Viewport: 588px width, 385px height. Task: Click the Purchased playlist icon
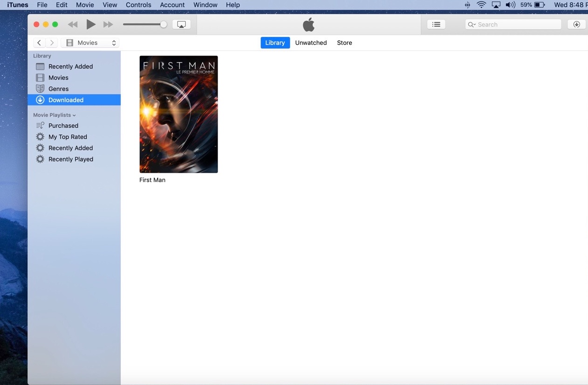pos(40,125)
